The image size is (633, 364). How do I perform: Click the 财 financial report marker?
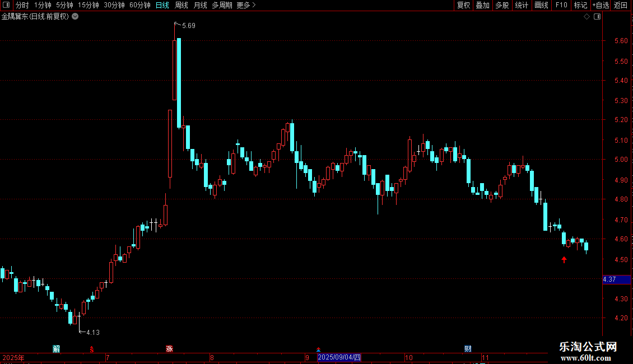click(468, 349)
